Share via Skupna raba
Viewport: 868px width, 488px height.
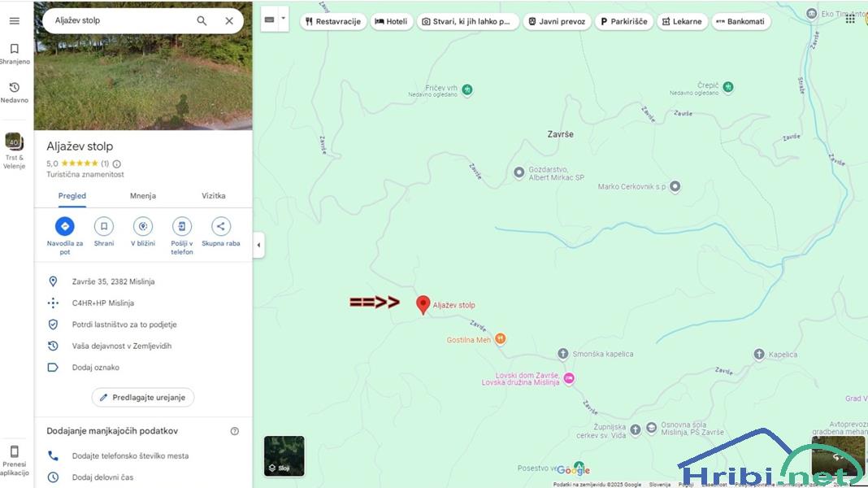tap(221, 232)
